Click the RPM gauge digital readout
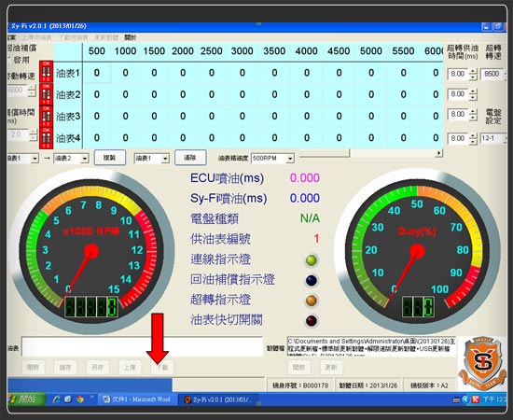The width and height of the screenshot is (513, 420). (91, 307)
